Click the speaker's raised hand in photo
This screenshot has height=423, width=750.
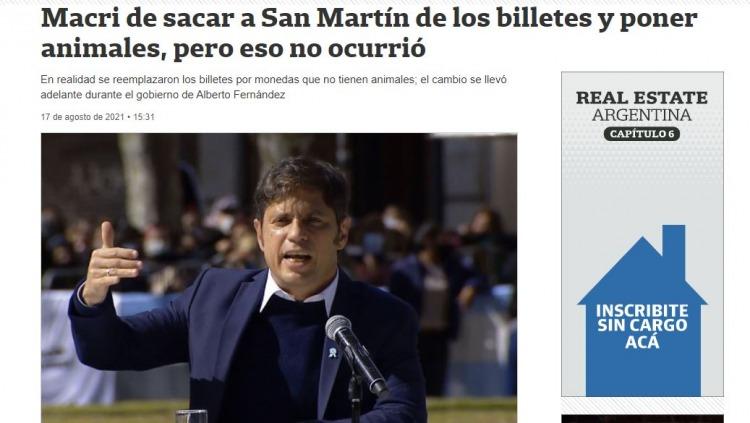113,266
